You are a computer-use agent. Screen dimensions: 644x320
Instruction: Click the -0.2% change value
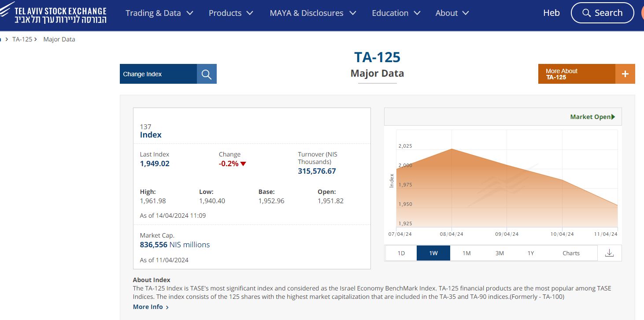229,164
